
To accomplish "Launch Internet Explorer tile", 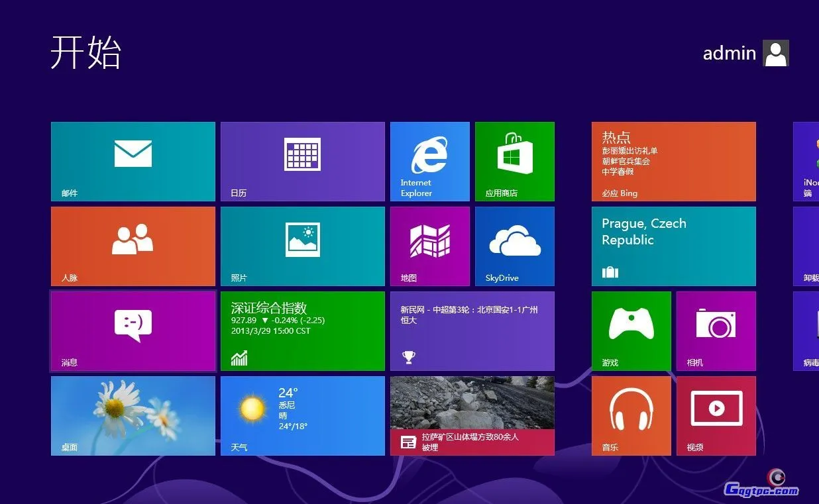I will [x=429, y=161].
